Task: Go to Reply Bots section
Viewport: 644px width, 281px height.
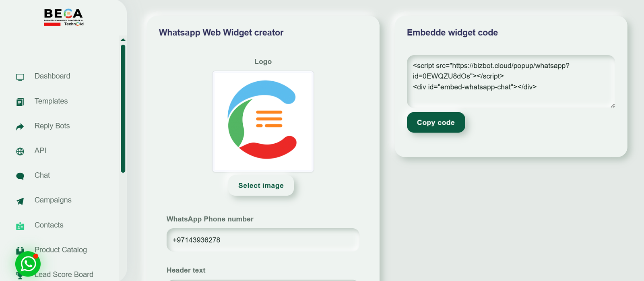Action: click(x=52, y=126)
